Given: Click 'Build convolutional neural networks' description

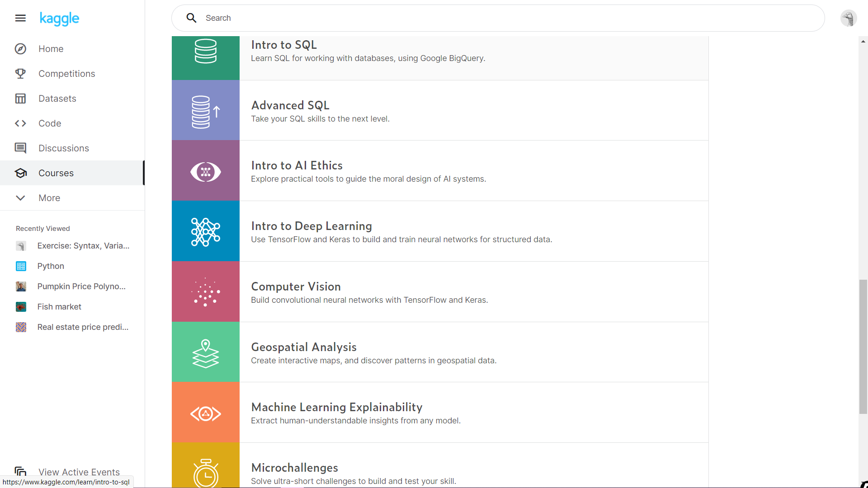Looking at the screenshot, I should click(369, 300).
